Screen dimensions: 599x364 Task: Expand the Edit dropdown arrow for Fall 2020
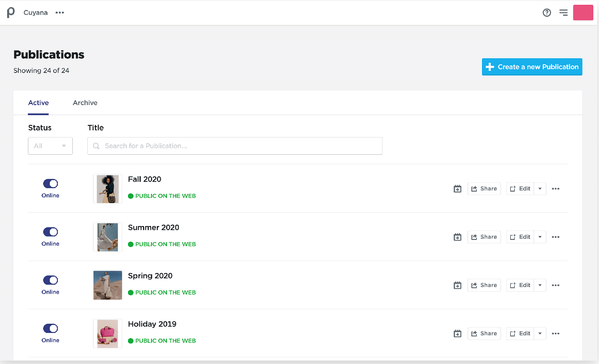click(x=540, y=189)
